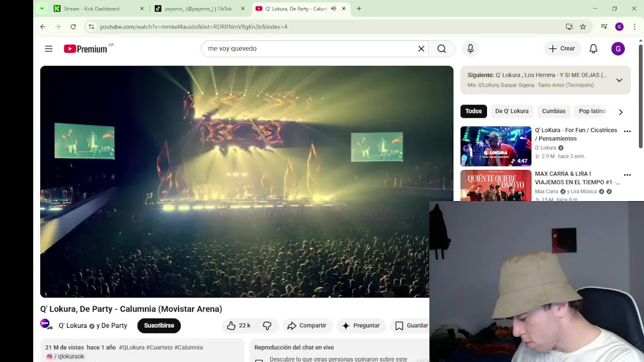Switch to Stream - Kick Dashboard tab
The height and width of the screenshot is (362, 644).
click(x=100, y=9)
